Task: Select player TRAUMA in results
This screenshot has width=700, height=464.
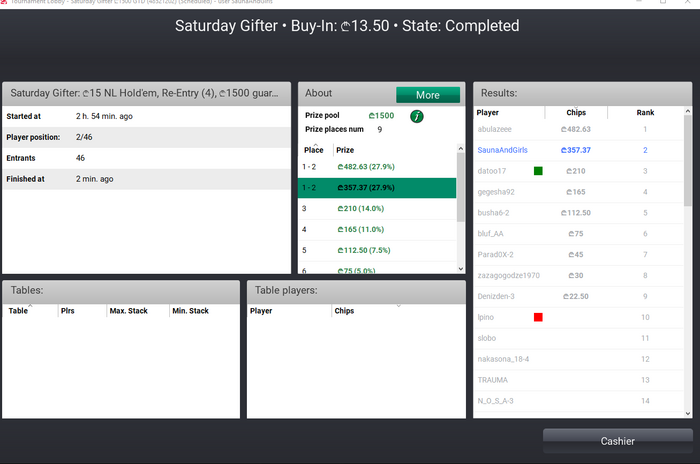Action: point(579,380)
